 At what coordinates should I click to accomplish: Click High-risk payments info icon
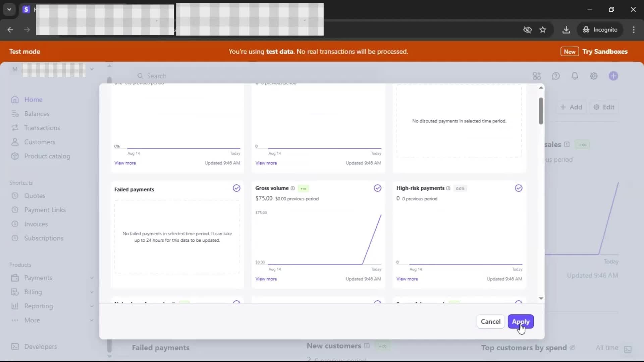pos(448,188)
